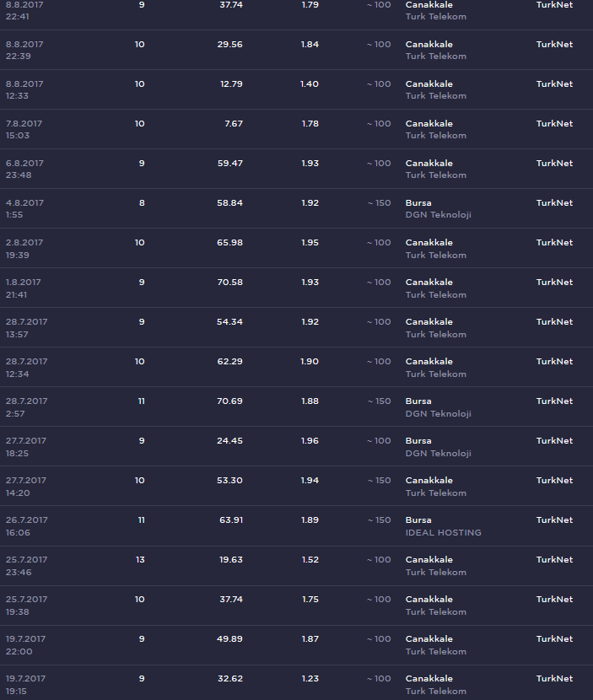Open the 27.7.2017 18:25 result row
593x700 pixels.
297,446
